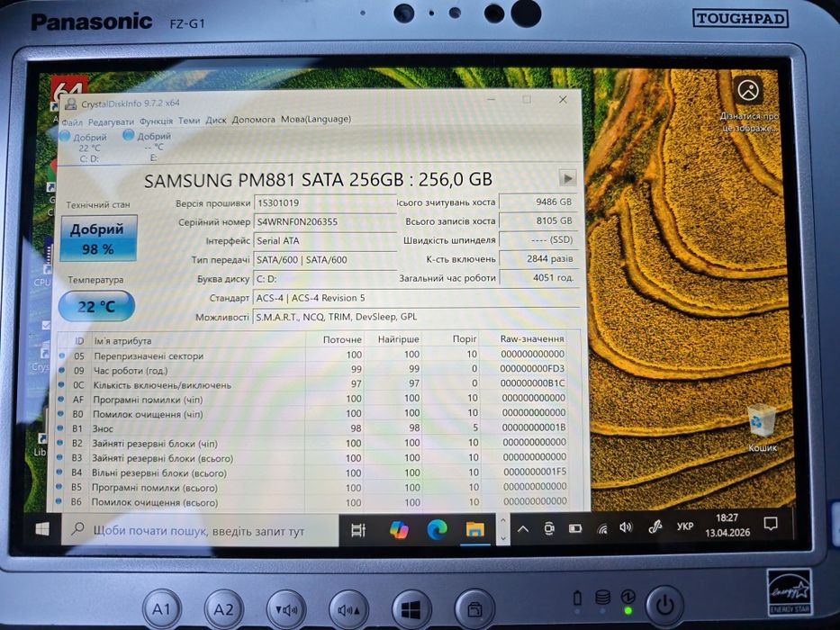Open the Windows Start menu
The image size is (840, 630).
coord(42,529)
